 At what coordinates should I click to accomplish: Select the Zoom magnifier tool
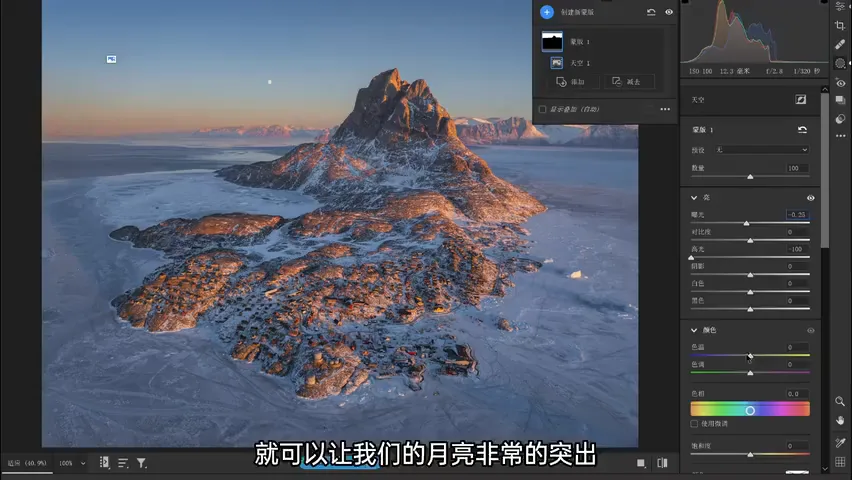coord(840,401)
